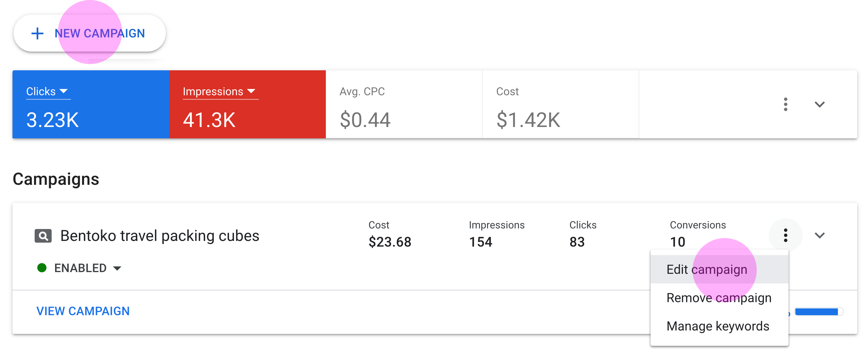Expand the overview metrics card chevron
The height and width of the screenshot is (356, 868).
pos(819,104)
